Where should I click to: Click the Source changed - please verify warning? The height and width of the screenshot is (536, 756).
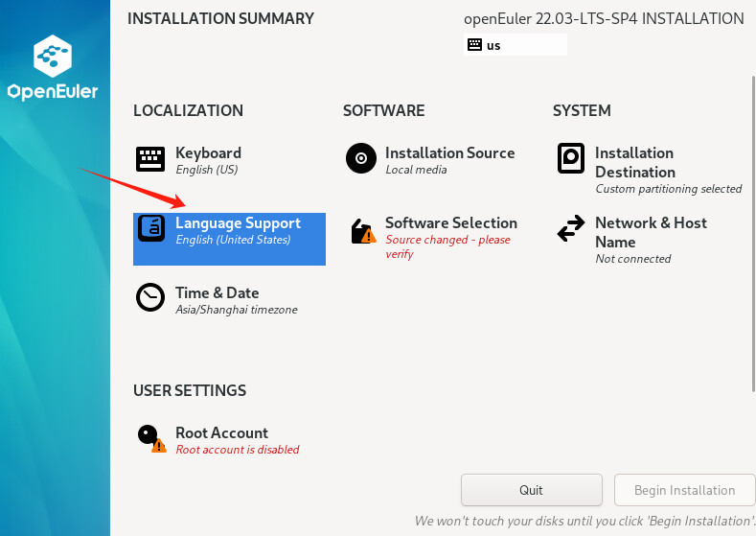pos(447,246)
